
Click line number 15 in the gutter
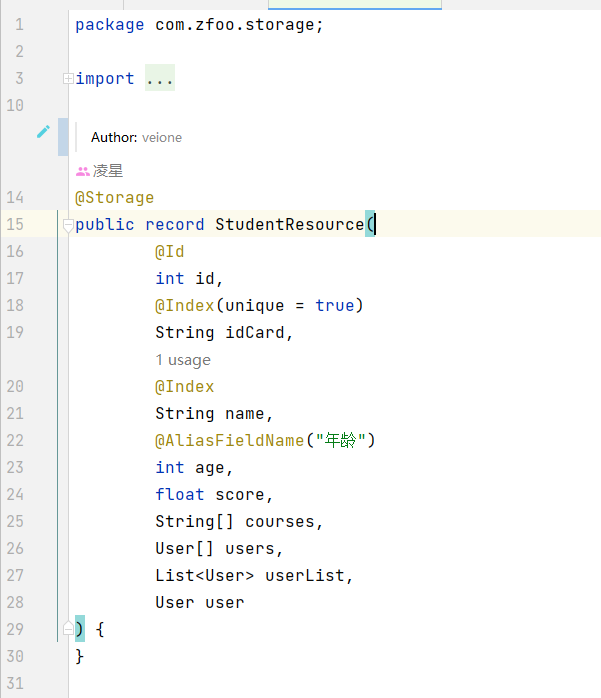15,224
